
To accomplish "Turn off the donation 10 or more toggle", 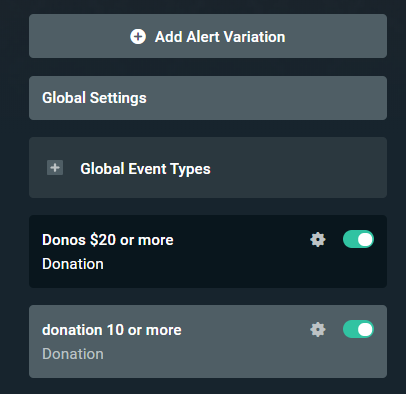I will coord(358,329).
